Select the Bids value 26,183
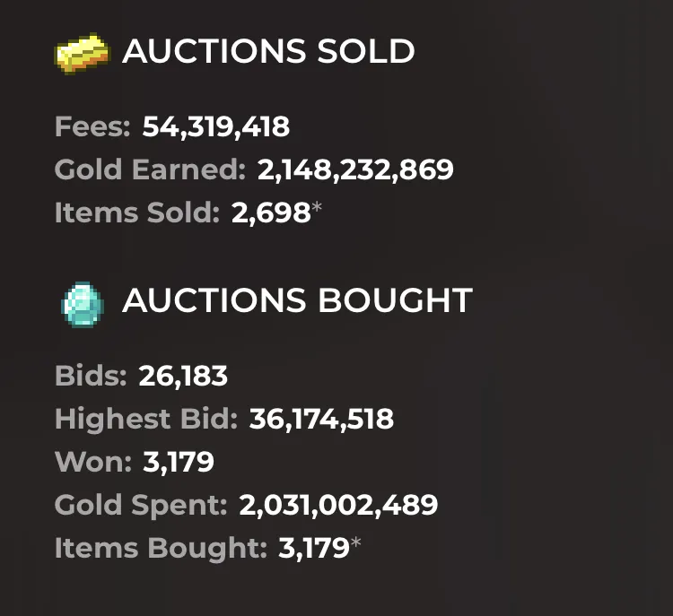 [183, 377]
